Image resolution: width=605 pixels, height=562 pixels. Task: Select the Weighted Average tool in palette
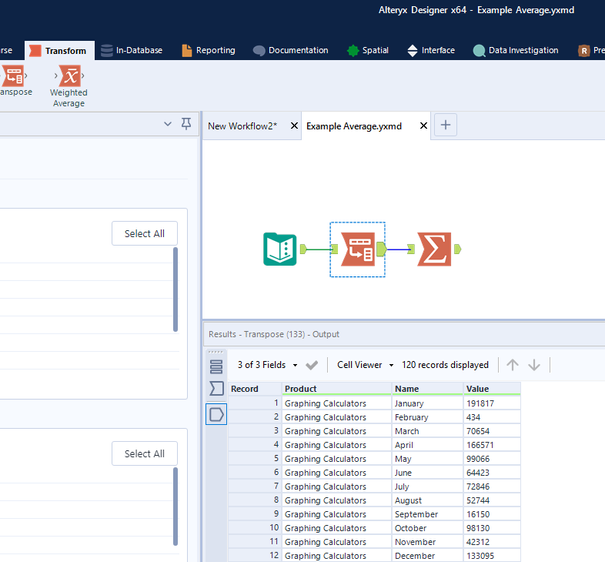pos(69,86)
